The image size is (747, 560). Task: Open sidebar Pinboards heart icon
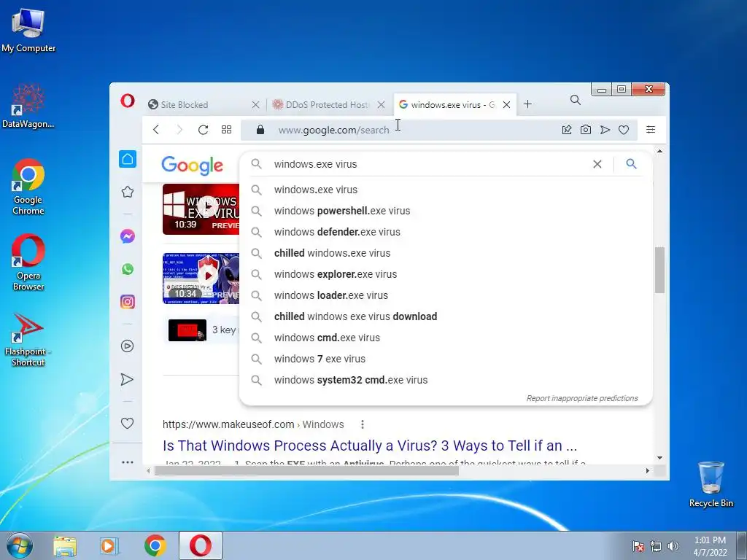127,423
